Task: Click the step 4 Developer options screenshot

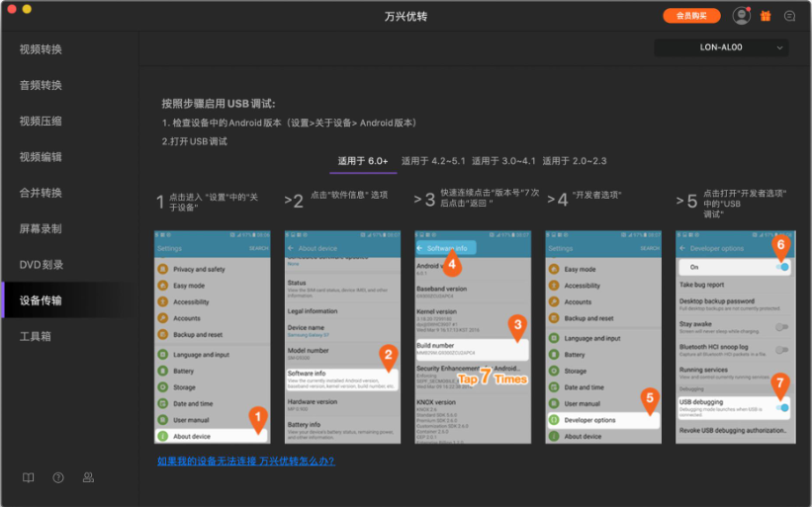Action: coord(603,337)
